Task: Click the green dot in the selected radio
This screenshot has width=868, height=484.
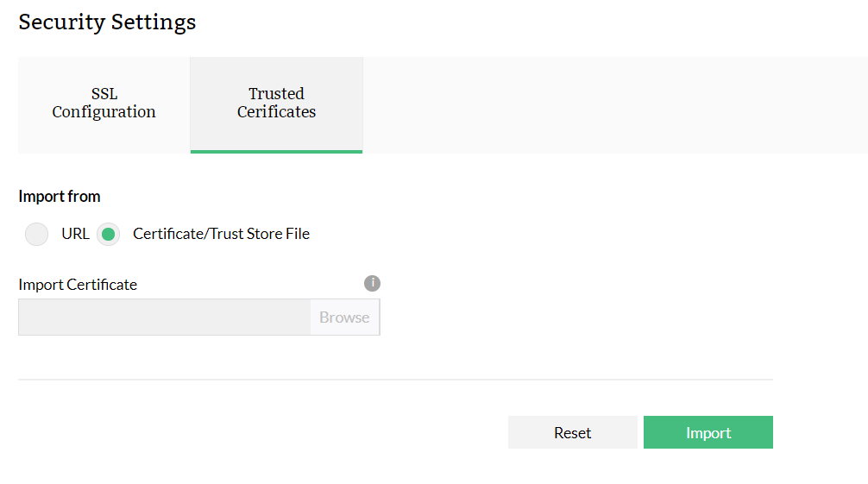Action: point(108,234)
